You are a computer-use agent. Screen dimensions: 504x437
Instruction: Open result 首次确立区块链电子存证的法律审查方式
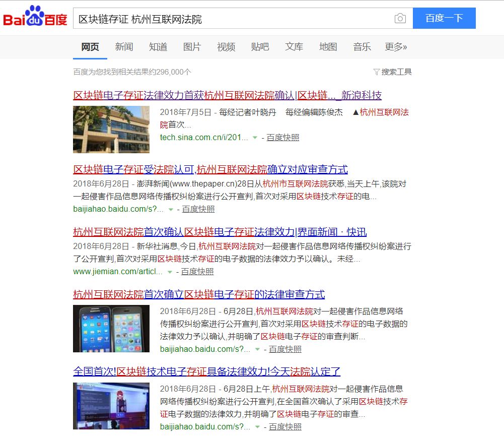199,294
